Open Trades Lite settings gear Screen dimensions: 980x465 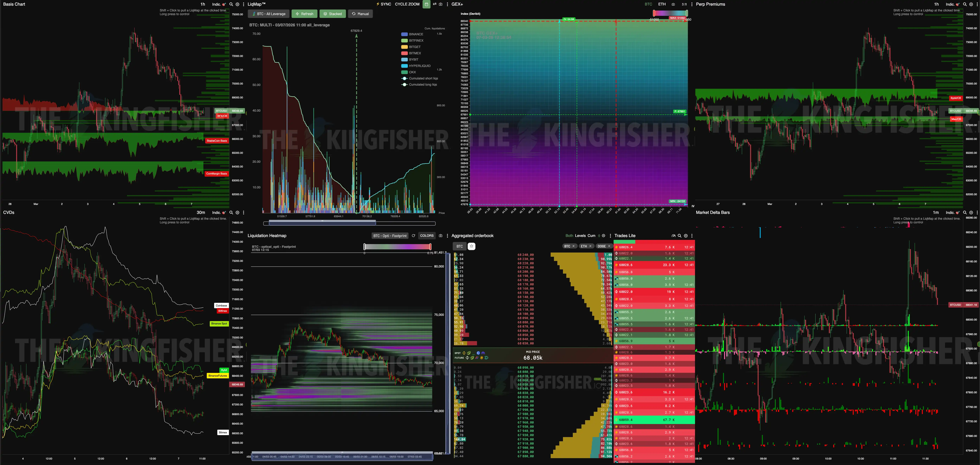[686, 236]
